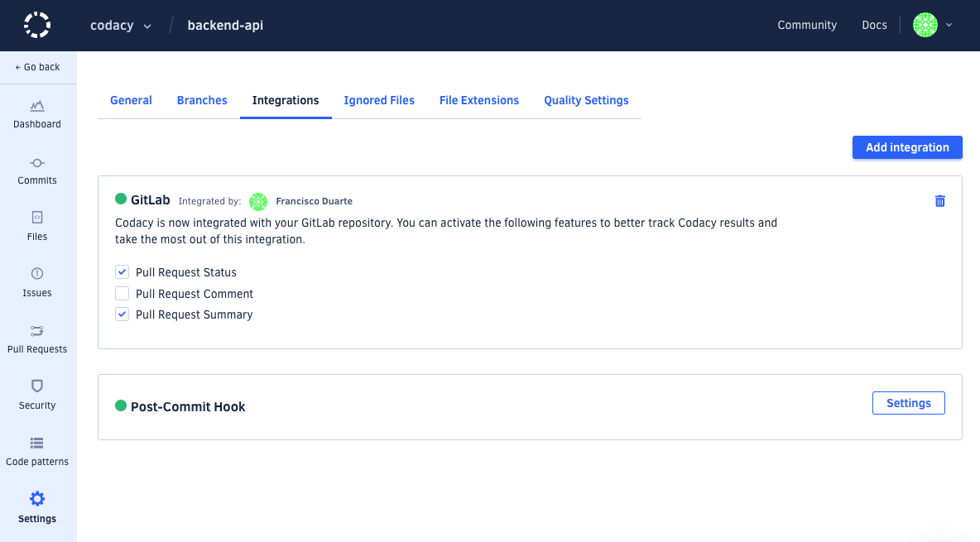This screenshot has height=542, width=980.
Task: Open the Pull Requests sidebar icon
Action: [x=37, y=331]
